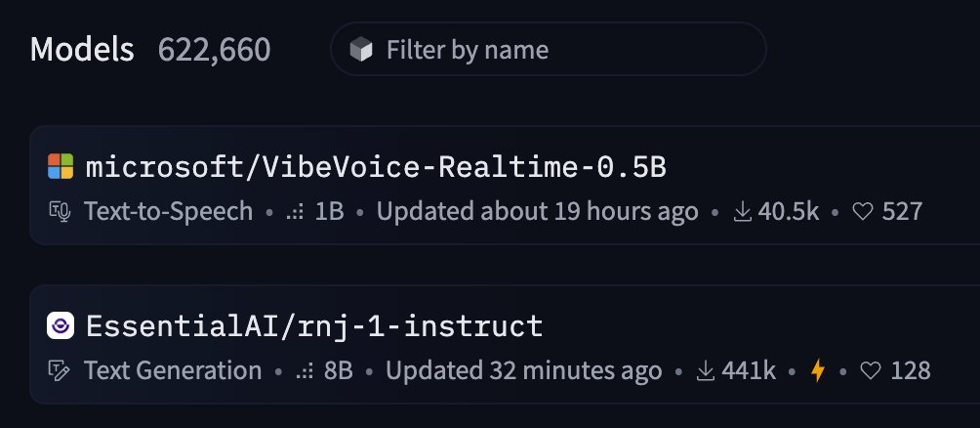The height and width of the screenshot is (428, 980).
Task: Click the lightning bolt inference icon
Action: [x=818, y=371]
